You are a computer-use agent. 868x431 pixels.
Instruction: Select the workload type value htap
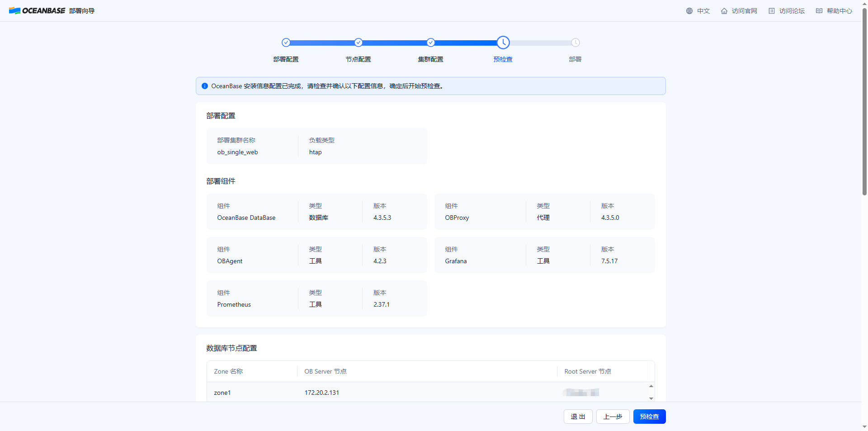coord(316,152)
